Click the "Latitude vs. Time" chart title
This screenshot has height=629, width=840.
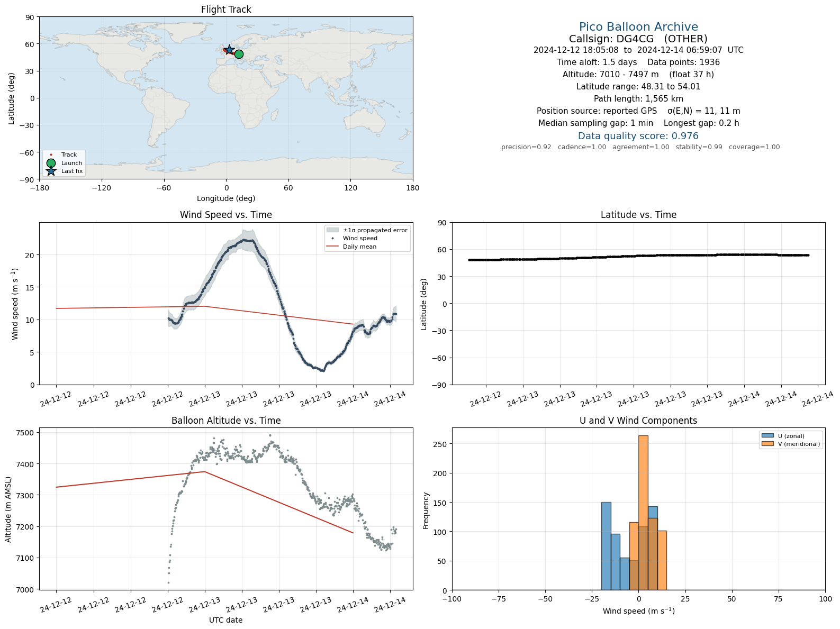(638, 215)
